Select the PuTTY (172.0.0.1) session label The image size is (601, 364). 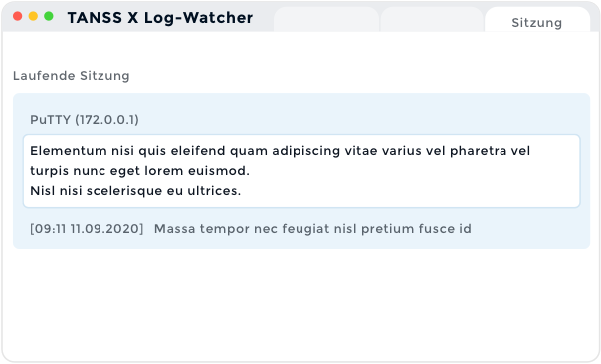pos(85,120)
